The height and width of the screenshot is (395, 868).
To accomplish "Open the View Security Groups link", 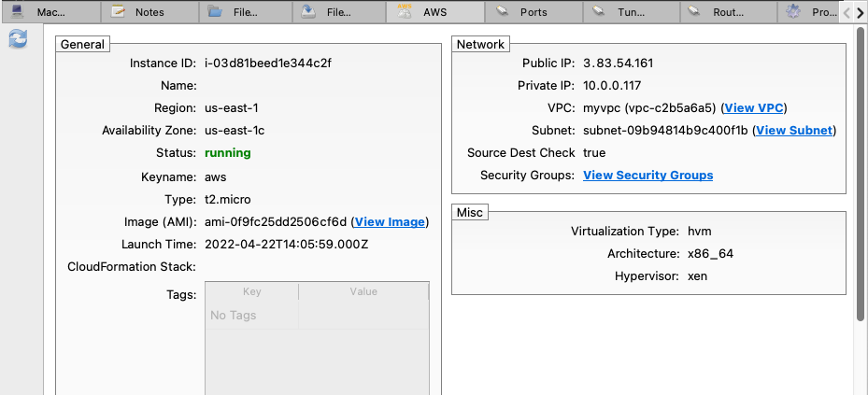I will [x=648, y=176].
